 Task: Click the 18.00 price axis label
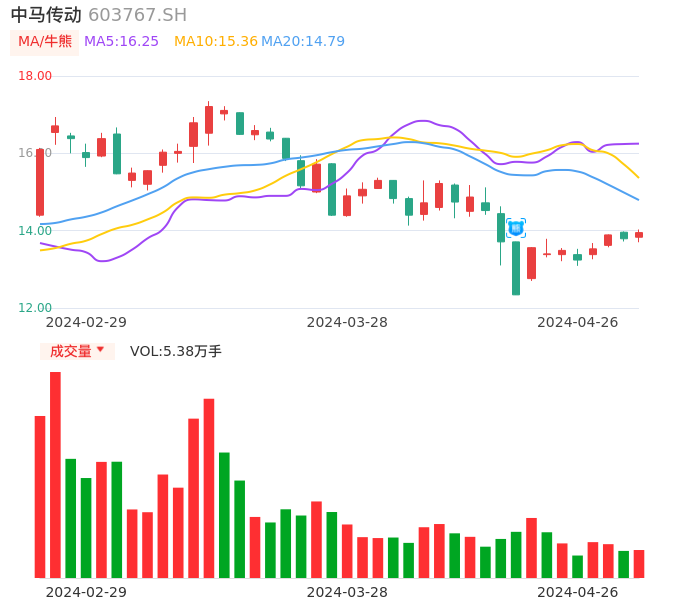coord(35,76)
